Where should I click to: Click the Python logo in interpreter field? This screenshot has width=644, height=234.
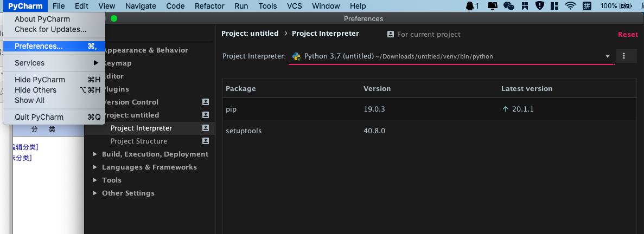coord(297,56)
